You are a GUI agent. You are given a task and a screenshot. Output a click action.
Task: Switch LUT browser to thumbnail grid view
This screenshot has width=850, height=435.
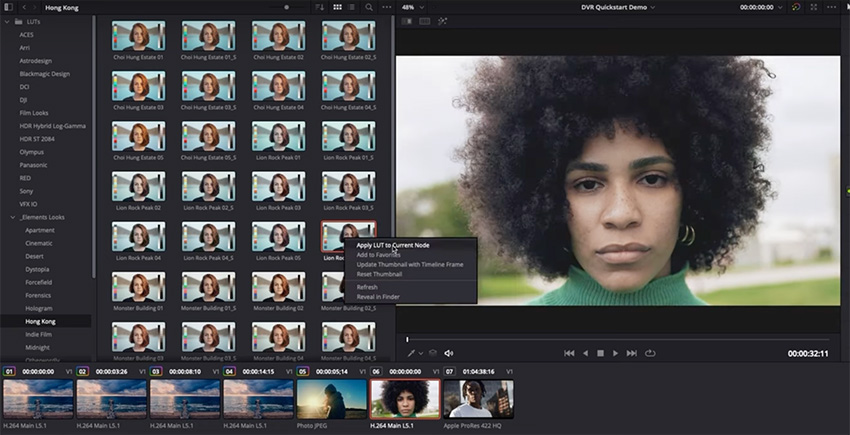click(x=337, y=7)
